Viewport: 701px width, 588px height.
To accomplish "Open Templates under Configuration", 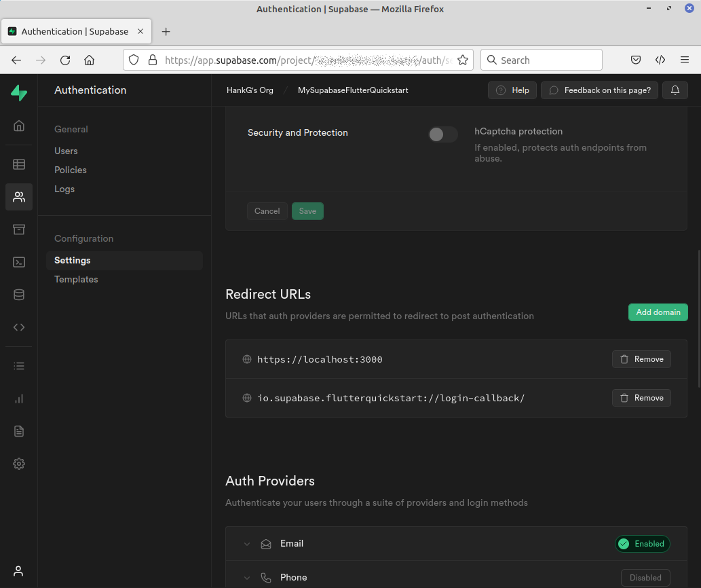I will (76, 279).
